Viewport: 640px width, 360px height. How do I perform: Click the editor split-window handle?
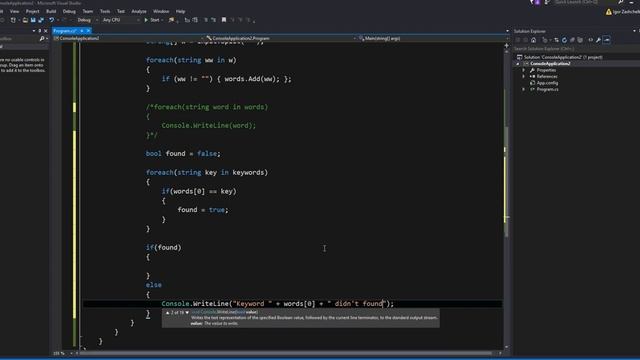click(x=507, y=45)
